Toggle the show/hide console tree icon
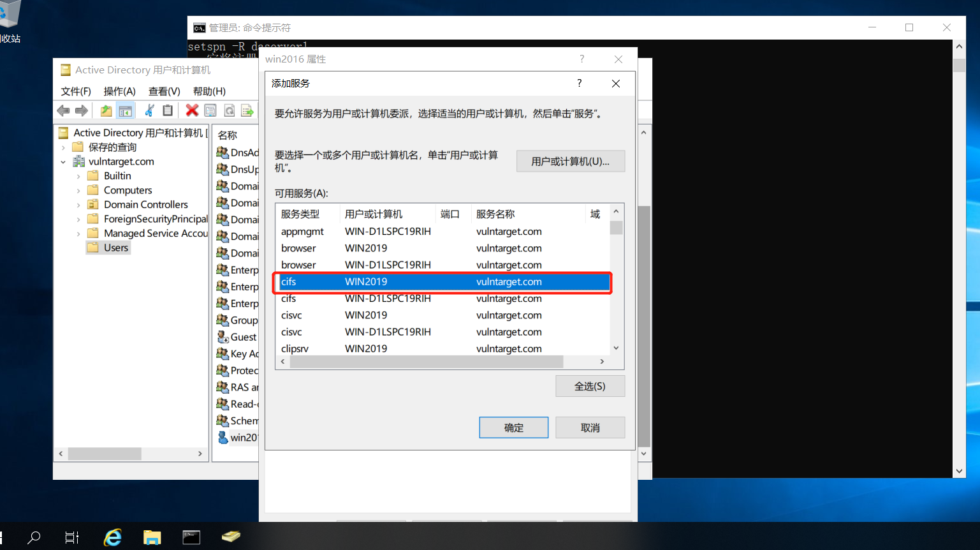 (x=126, y=110)
